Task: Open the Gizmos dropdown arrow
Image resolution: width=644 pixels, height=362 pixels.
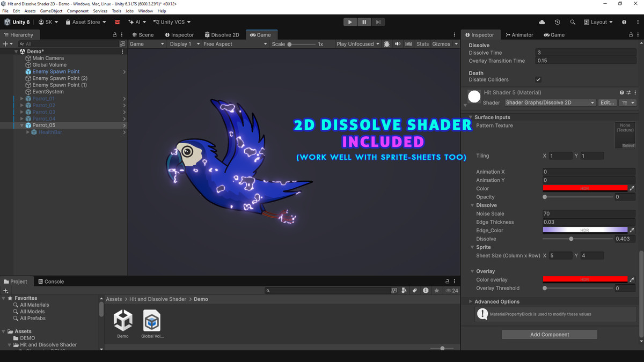Action: [456, 44]
